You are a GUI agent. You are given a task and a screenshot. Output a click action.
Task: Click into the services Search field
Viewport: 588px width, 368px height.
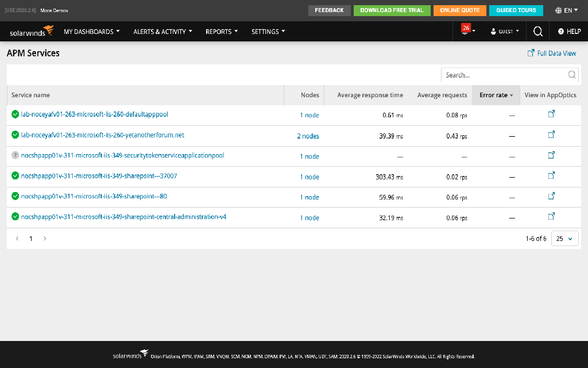pos(505,75)
